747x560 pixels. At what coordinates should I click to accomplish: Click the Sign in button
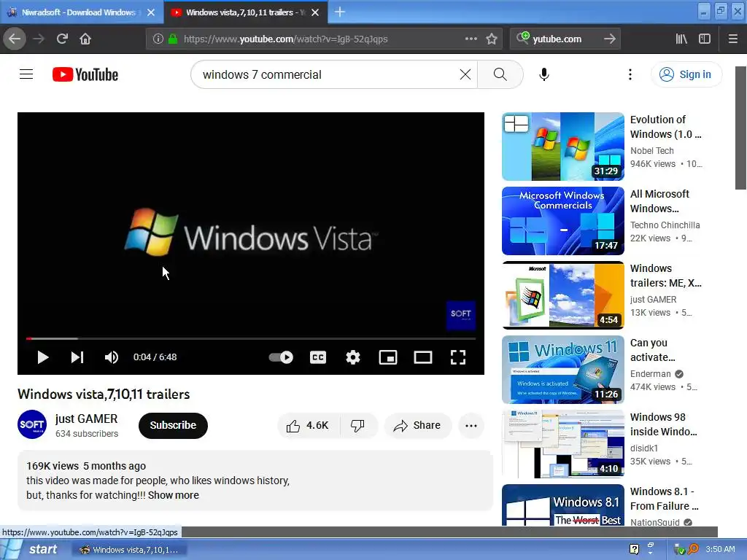686,74
